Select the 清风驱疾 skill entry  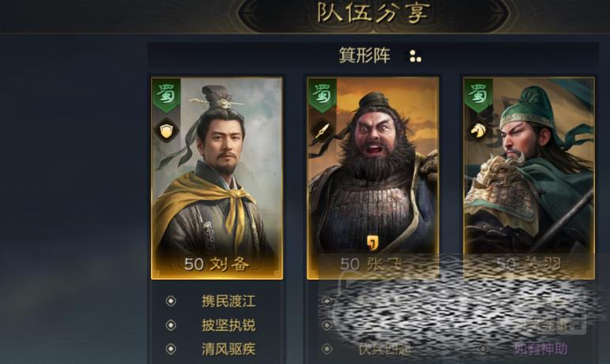click(x=228, y=349)
